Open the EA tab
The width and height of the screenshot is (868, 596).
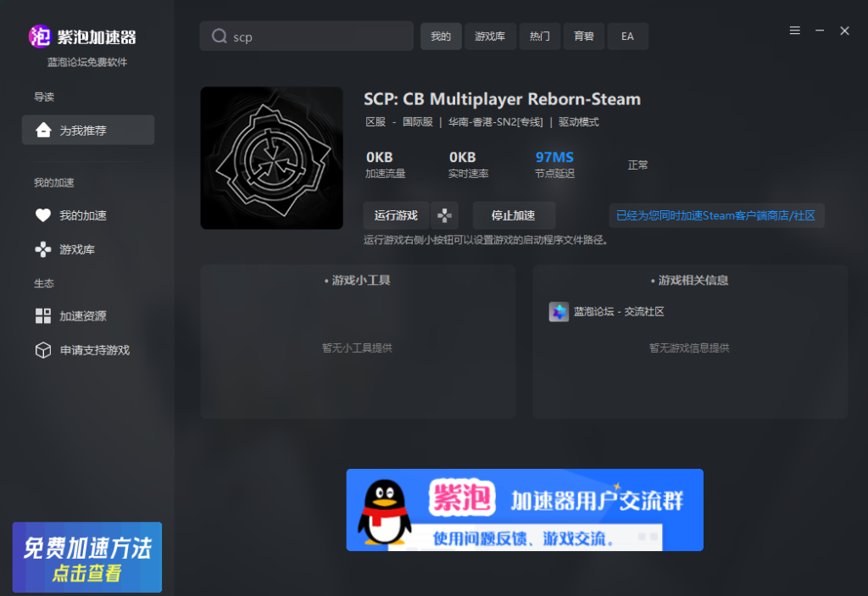click(x=627, y=36)
